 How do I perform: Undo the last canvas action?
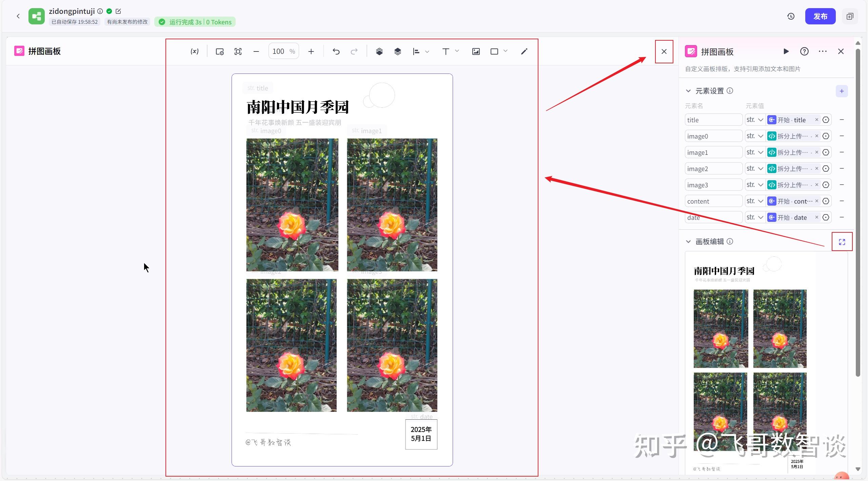[336, 51]
